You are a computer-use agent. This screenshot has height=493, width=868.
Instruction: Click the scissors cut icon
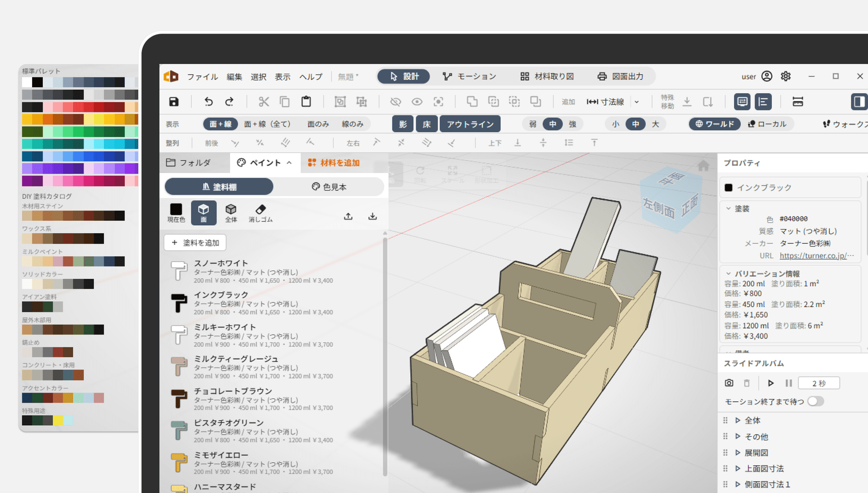click(264, 102)
